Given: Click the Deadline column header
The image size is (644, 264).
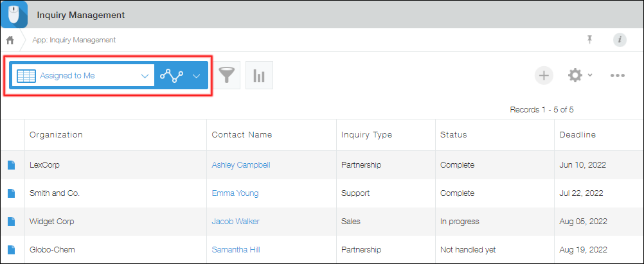Looking at the screenshot, I should pyautogui.click(x=577, y=135).
